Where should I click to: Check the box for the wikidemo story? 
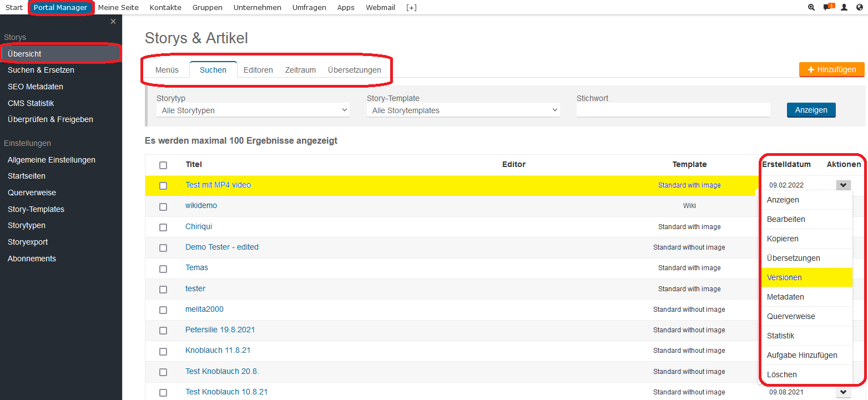[x=163, y=206]
